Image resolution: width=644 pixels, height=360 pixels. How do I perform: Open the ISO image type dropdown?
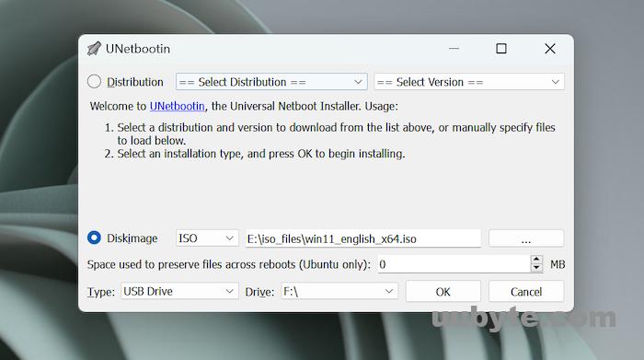(x=207, y=238)
